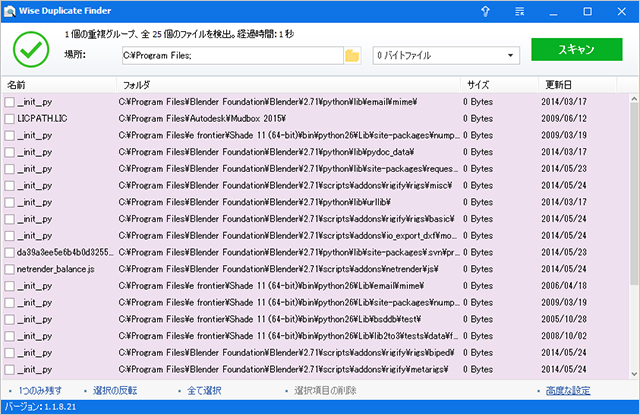Image resolution: width=640 pixels, height=415 pixels.
Task: Sort list by 名前 column header
Action: click(59, 85)
